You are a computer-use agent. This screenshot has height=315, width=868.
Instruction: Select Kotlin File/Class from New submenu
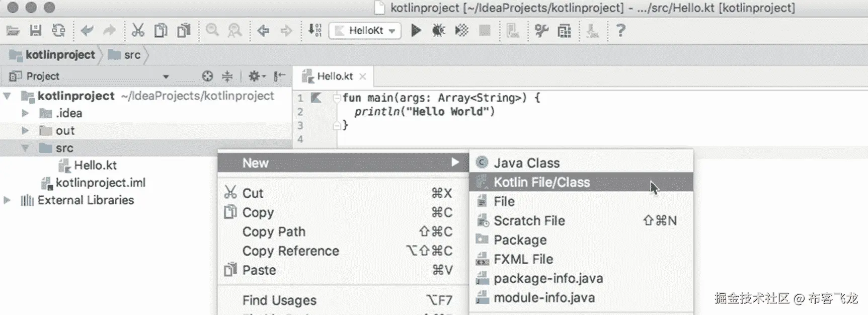[x=541, y=182]
